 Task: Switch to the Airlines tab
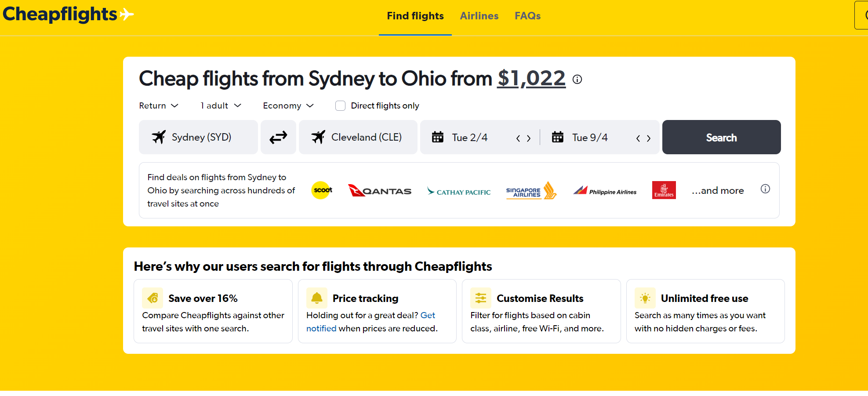pyautogui.click(x=479, y=16)
